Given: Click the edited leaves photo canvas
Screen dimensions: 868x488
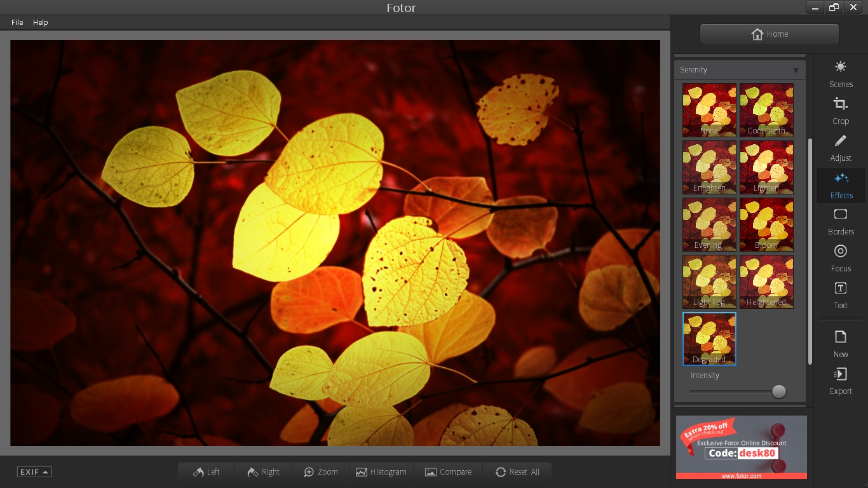Looking at the screenshot, I should point(336,243).
